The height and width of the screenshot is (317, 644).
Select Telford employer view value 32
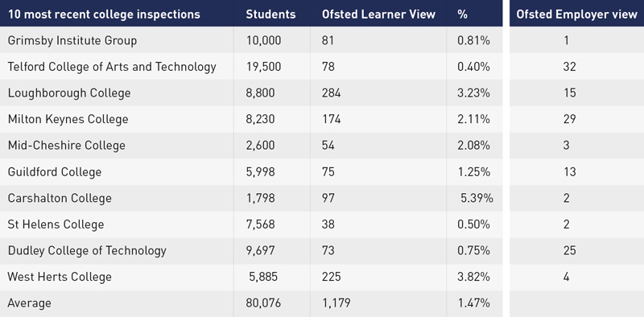tap(570, 67)
